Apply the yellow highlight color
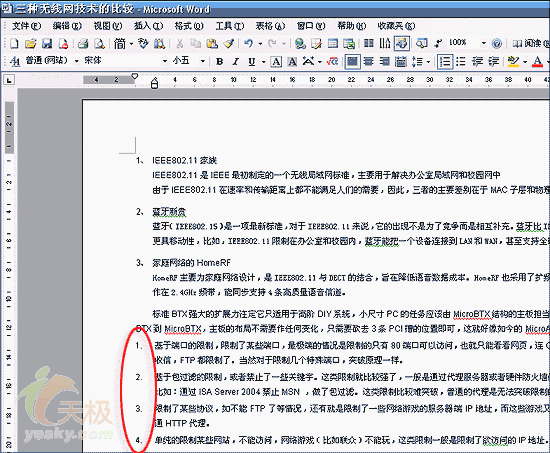The image size is (550, 453). pyautogui.click(x=514, y=62)
